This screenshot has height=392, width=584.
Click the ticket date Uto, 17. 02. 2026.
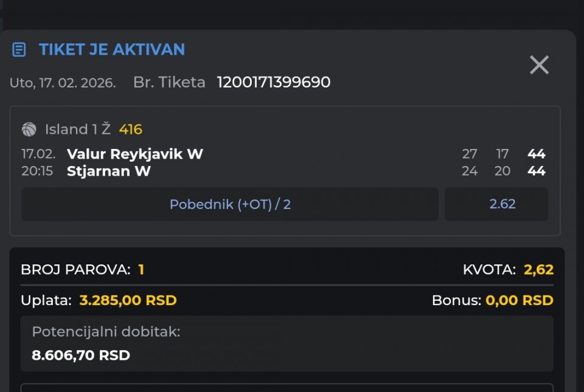click(x=63, y=83)
